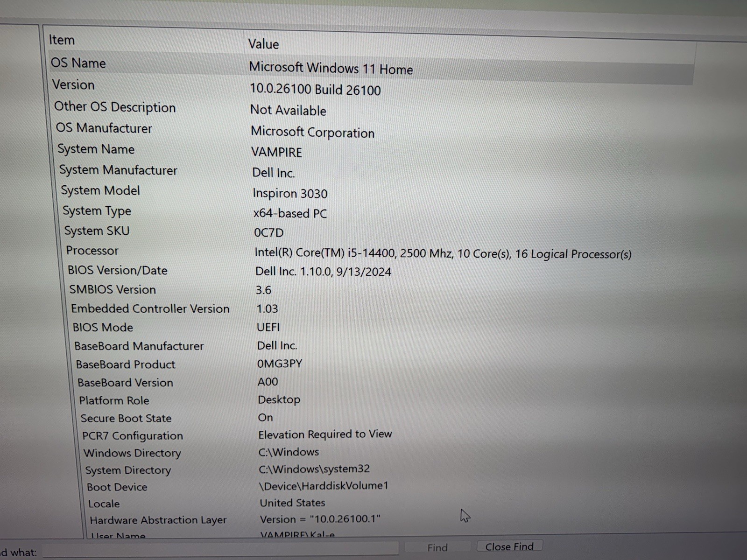This screenshot has width=747, height=560.
Task: Select the PCR7 Configuration label
Action: [x=133, y=436]
